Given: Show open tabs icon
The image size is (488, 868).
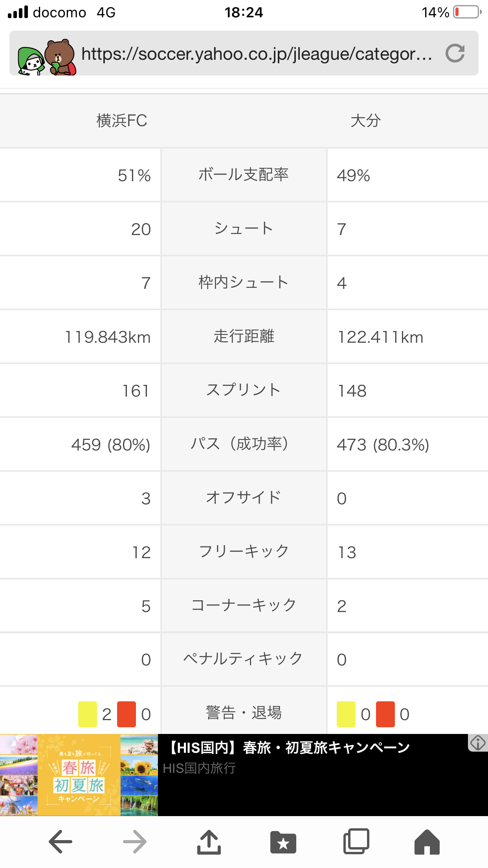Looking at the screenshot, I should 356,842.
